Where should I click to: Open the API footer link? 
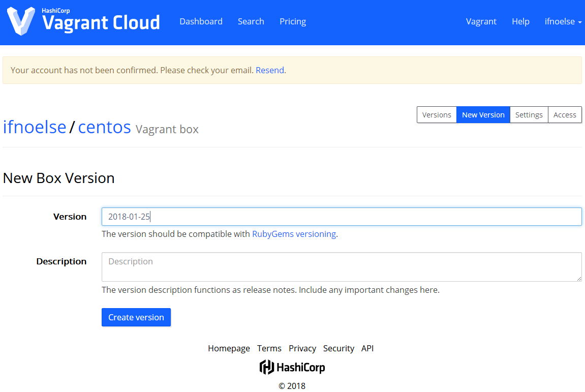(367, 348)
